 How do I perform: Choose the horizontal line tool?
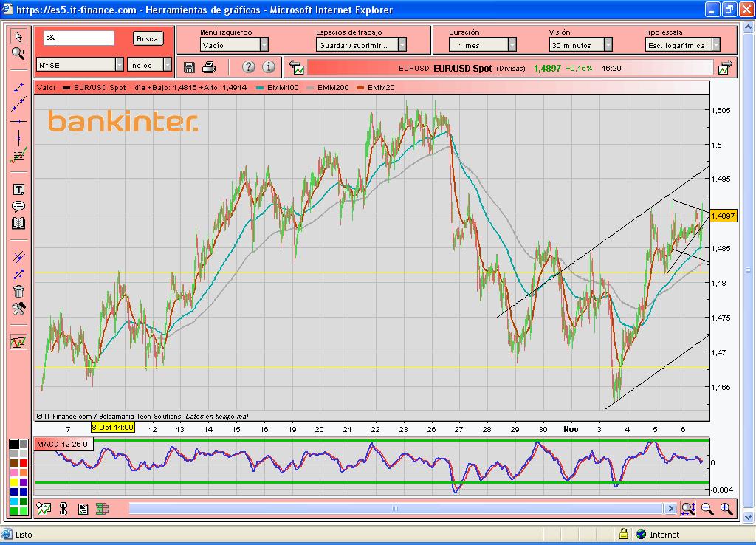click(x=18, y=122)
